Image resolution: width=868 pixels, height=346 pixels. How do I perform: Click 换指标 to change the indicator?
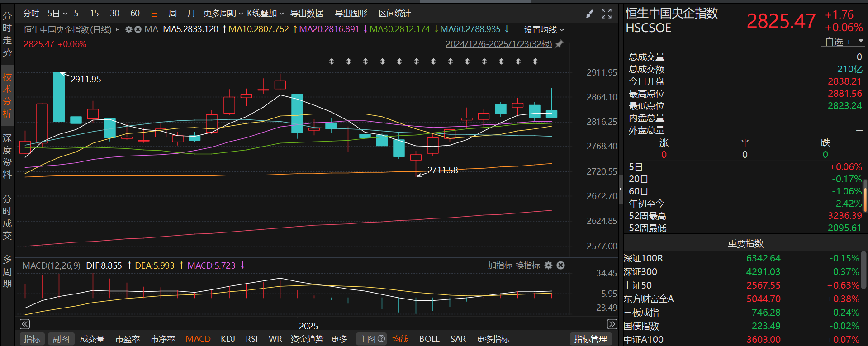[x=528, y=265]
